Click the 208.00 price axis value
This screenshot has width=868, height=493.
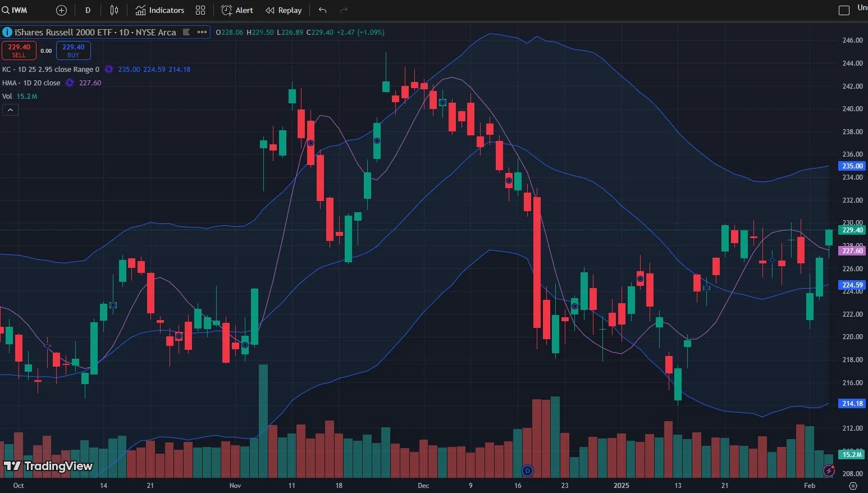(x=852, y=474)
